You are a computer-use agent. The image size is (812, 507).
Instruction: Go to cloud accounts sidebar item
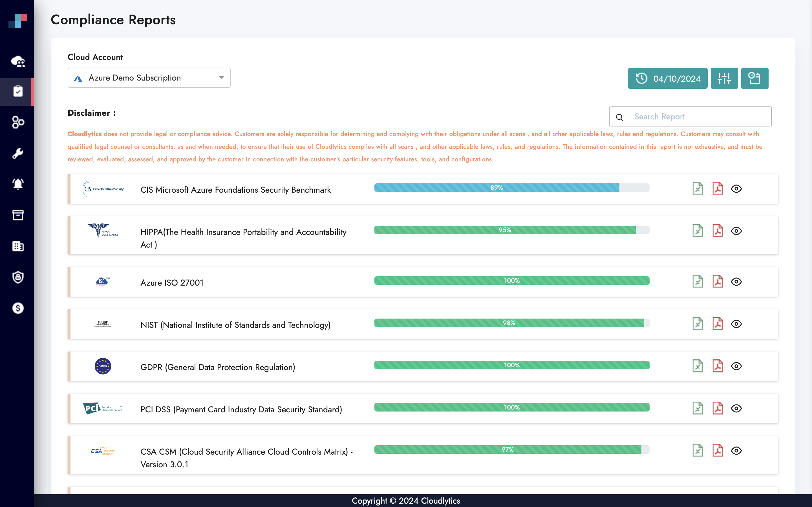[17, 61]
